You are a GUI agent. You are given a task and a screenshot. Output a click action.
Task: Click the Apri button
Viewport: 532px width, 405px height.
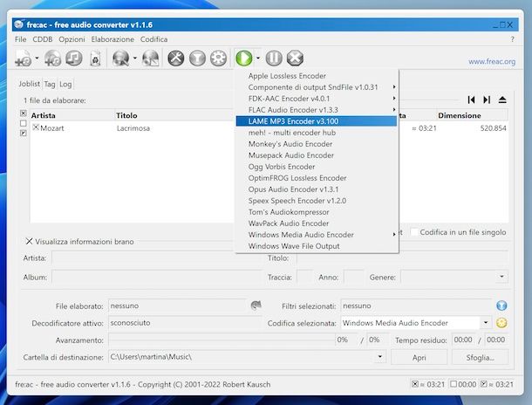pyautogui.click(x=419, y=358)
